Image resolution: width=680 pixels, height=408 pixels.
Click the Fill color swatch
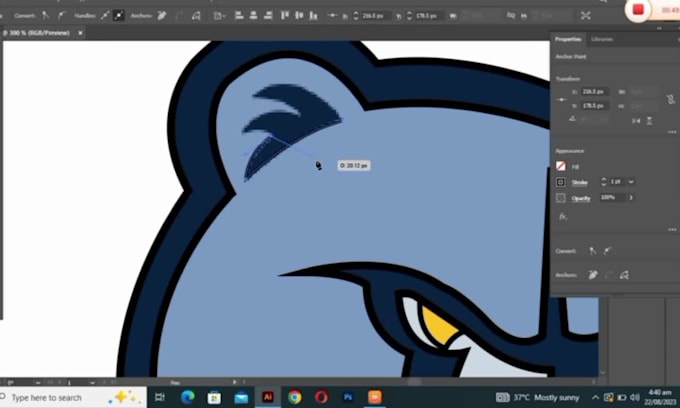click(x=561, y=166)
